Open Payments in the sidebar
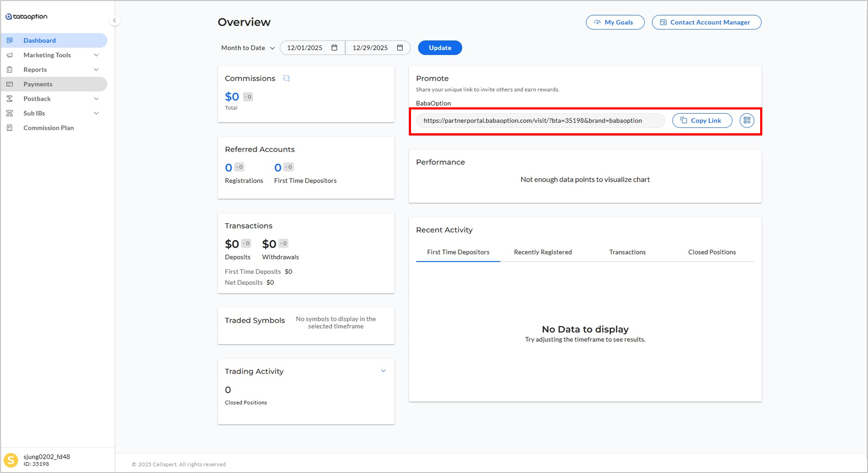This screenshot has height=473, width=868. click(x=38, y=84)
